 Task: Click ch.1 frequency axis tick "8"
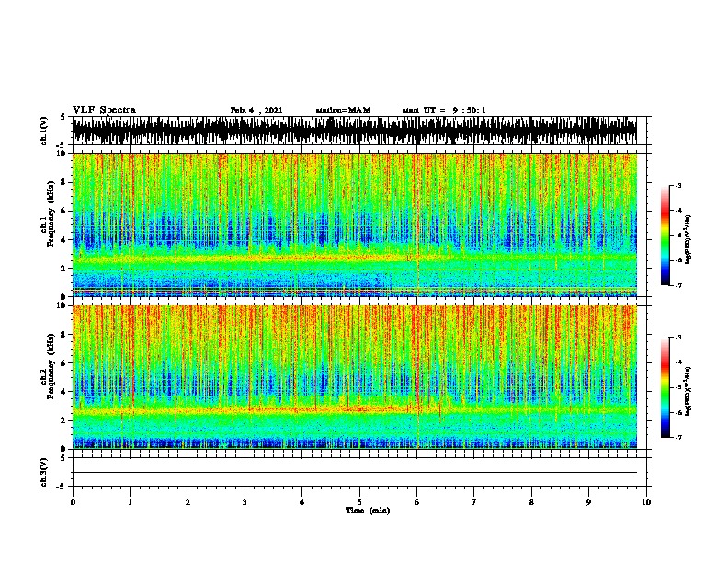[x=64, y=182]
